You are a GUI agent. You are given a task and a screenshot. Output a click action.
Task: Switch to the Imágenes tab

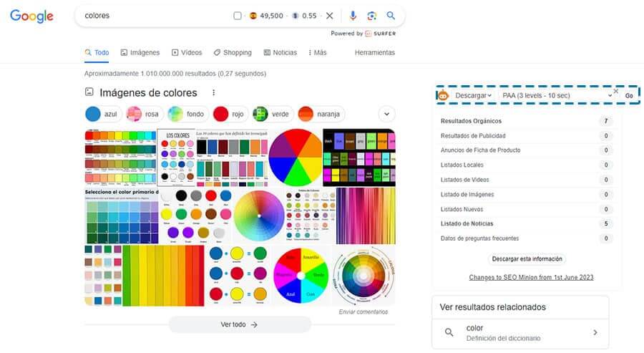tap(140, 52)
